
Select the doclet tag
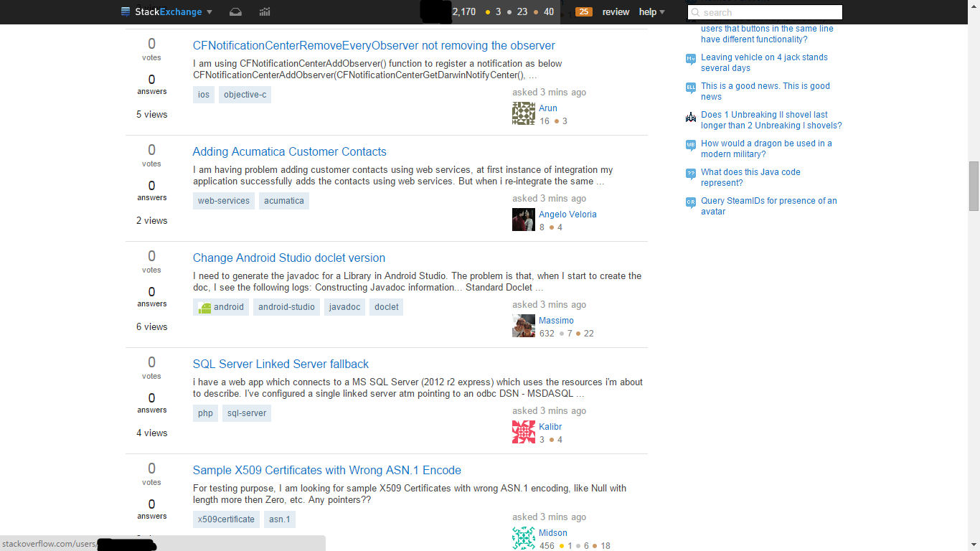(x=387, y=307)
